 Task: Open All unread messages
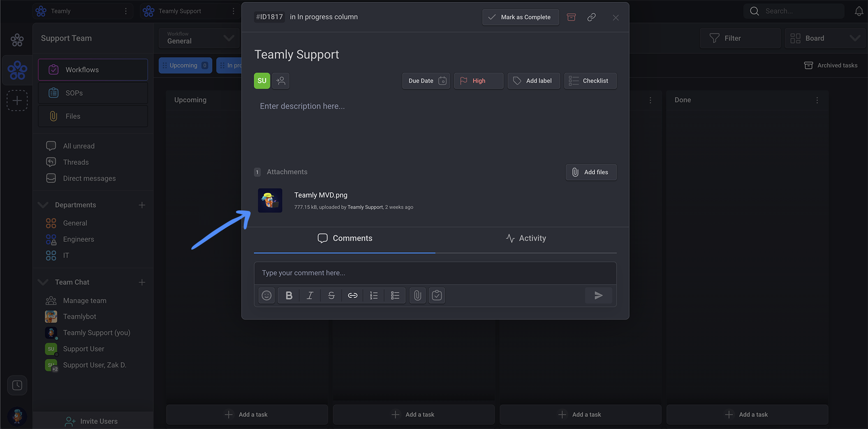point(78,146)
